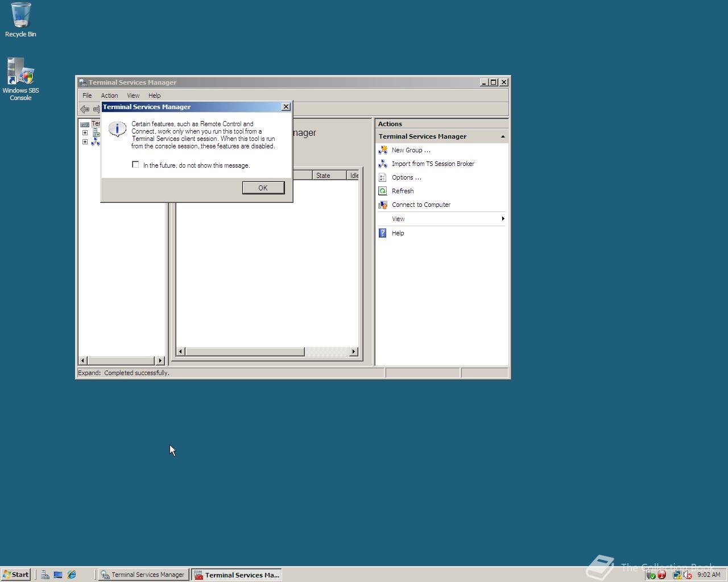Click the Actions pane header
Viewport: 728px width, 582px height.
441,124
